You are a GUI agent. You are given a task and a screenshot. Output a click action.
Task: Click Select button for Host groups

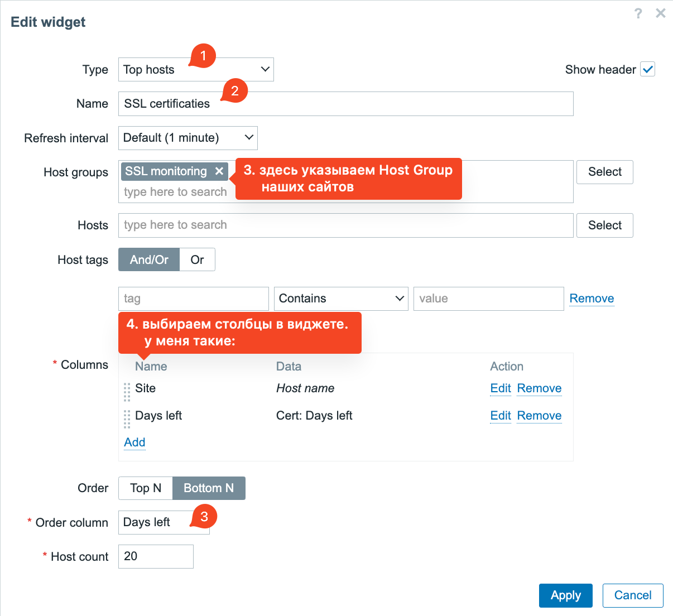[x=604, y=172]
